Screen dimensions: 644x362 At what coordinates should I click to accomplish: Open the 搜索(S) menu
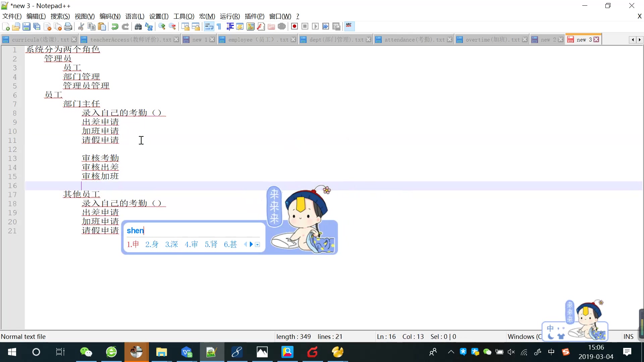[x=60, y=16]
